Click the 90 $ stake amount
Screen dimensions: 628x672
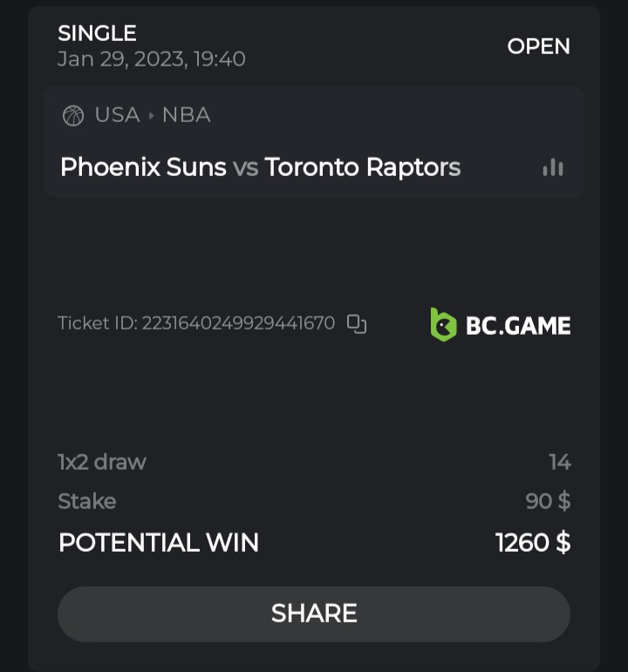click(x=548, y=501)
